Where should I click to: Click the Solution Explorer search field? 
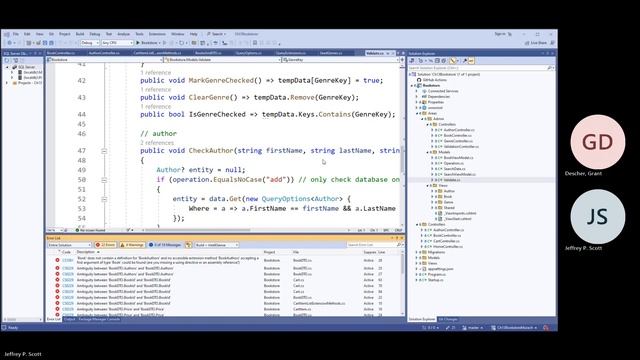point(481,68)
